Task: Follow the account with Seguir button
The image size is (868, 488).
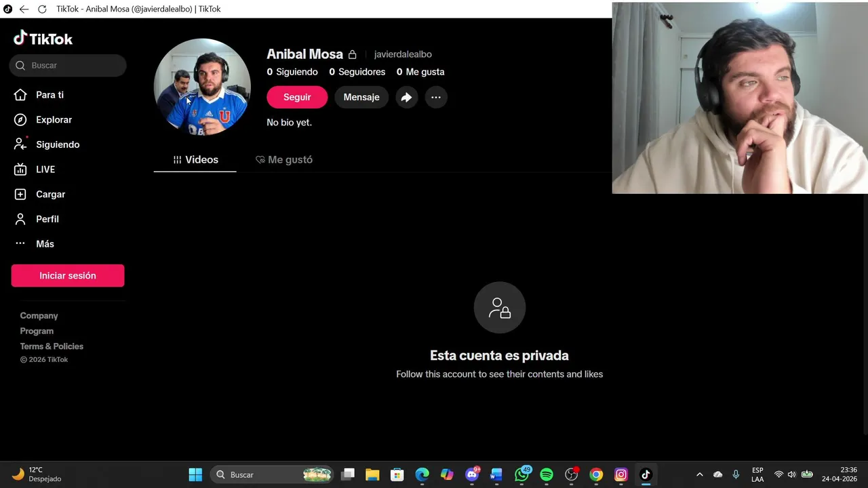Action: pos(297,97)
